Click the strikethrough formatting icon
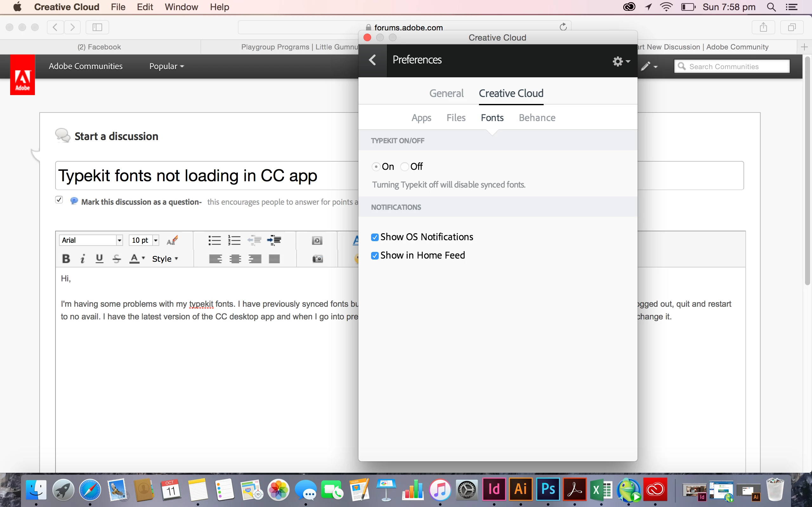 pyautogui.click(x=116, y=259)
